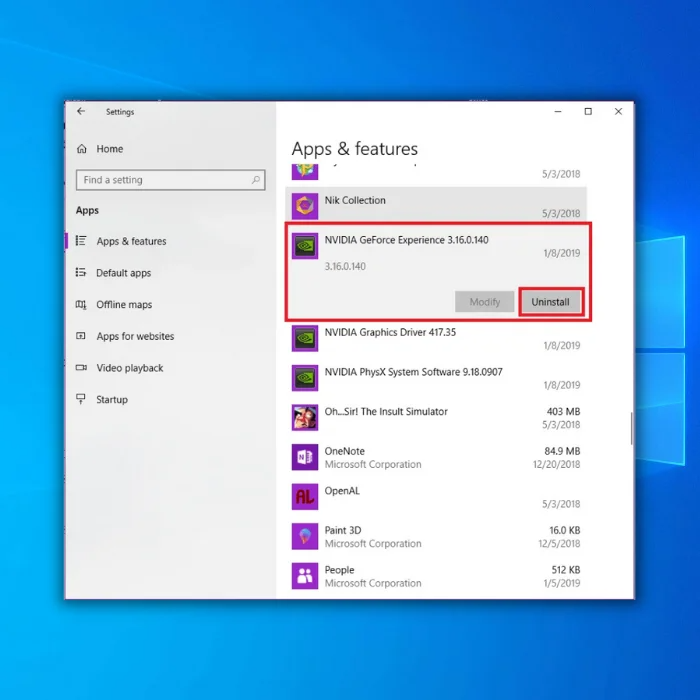Click the OpenAL app icon

coord(305,496)
